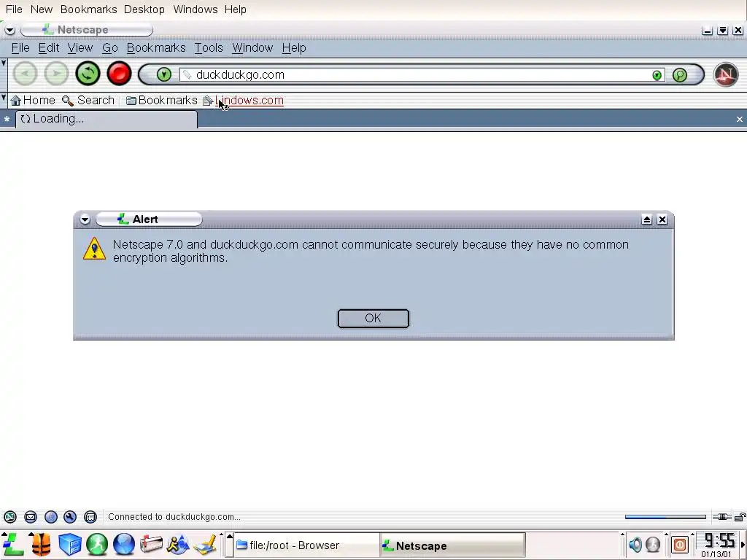The height and width of the screenshot is (560, 747).
Task: Open the Netscape Bookmarks menu
Action: (x=156, y=48)
